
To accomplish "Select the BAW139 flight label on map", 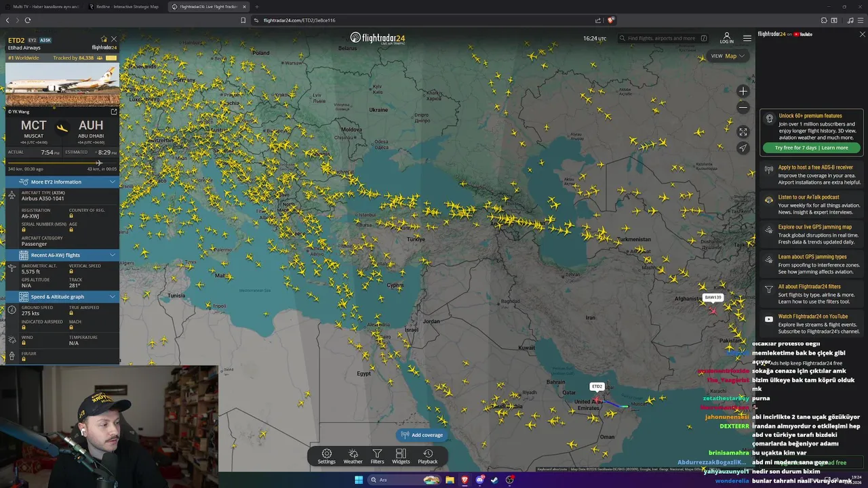I will pos(713,298).
